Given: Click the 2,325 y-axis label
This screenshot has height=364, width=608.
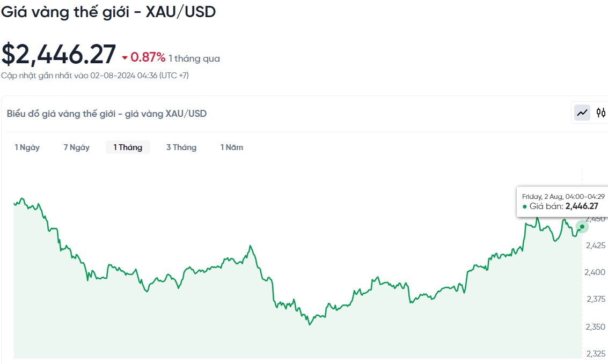Looking at the screenshot, I should click(x=596, y=354).
